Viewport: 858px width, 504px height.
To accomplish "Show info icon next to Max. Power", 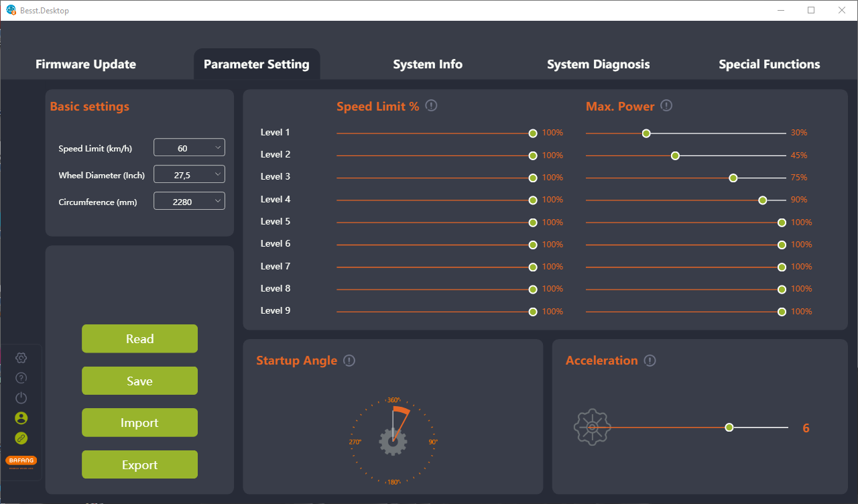I will pyautogui.click(x=666, y=106).
